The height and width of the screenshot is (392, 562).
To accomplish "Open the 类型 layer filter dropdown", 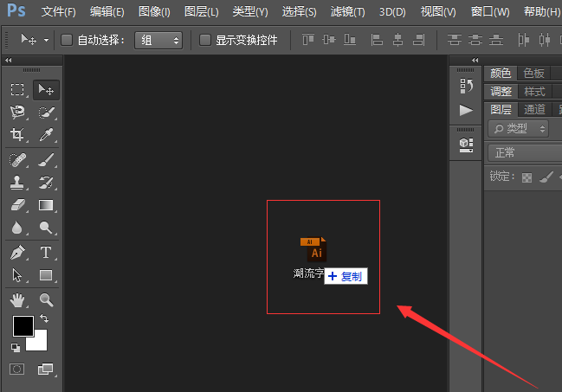I will click(x=519, y=128).
